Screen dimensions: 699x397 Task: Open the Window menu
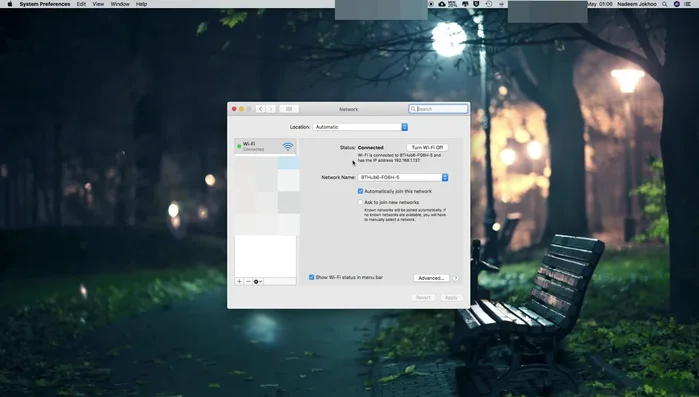point(120,4)
